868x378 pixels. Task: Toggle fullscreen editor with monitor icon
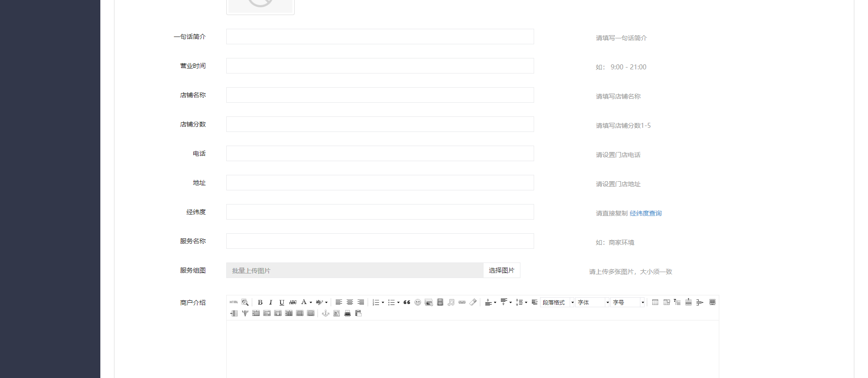[712, 302]
